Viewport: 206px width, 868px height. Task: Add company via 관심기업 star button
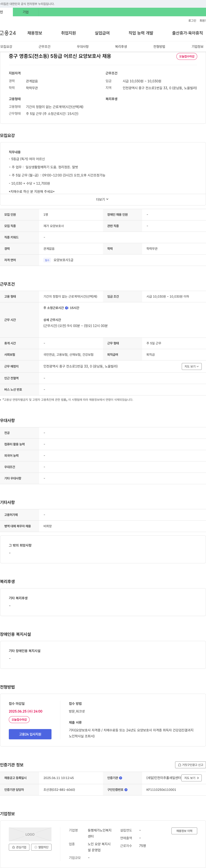(19, 847)
